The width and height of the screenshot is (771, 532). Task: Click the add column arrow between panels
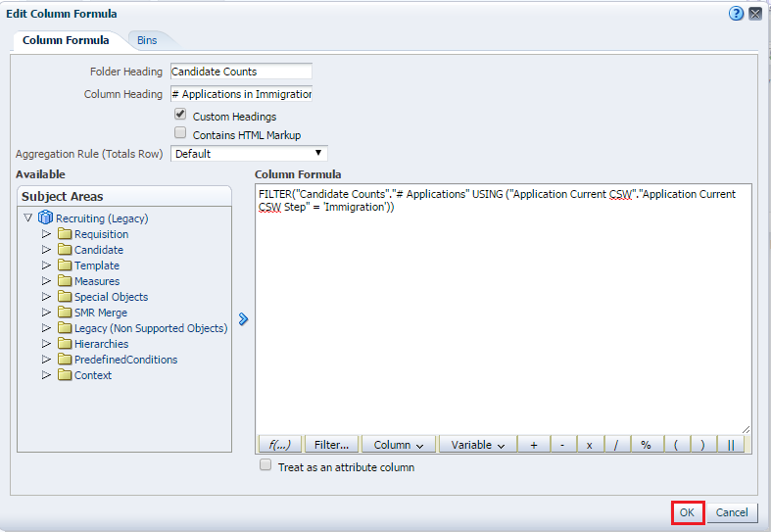pos(243,319)
